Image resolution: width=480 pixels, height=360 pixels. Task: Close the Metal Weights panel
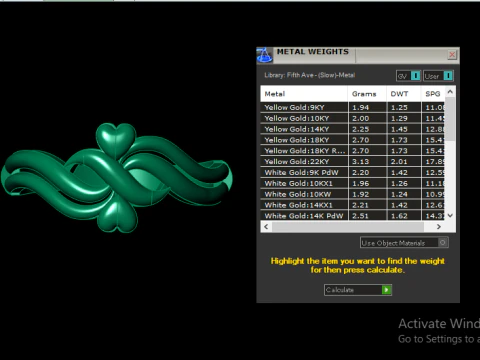tap(452, 55)
